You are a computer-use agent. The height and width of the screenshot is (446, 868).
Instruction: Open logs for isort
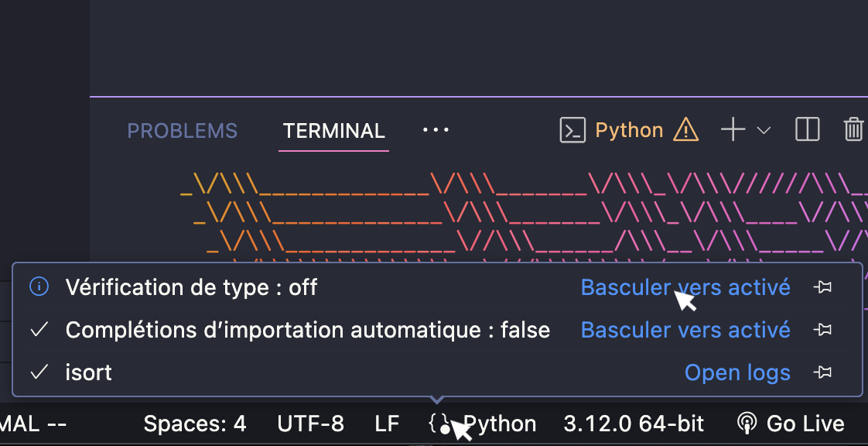point(736,372)
